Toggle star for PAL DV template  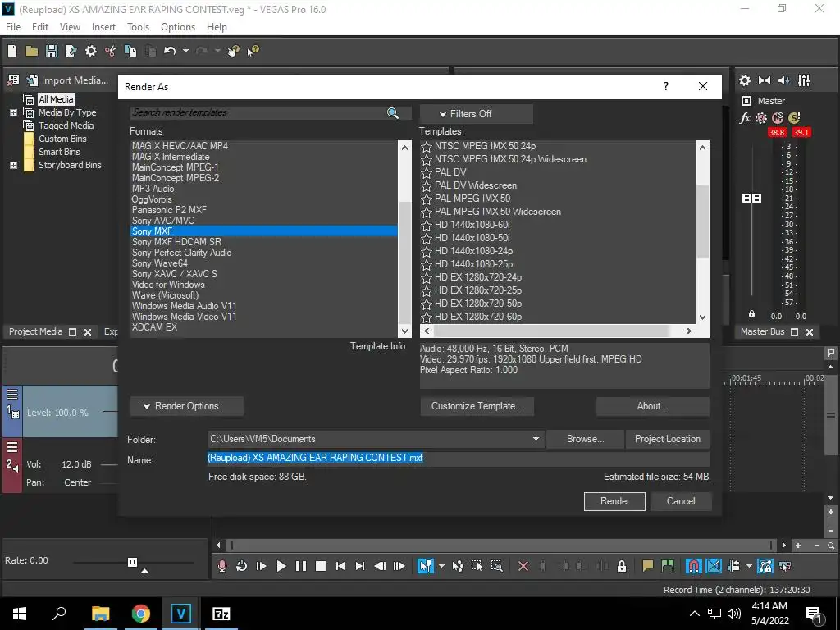(x=427, y=172)
